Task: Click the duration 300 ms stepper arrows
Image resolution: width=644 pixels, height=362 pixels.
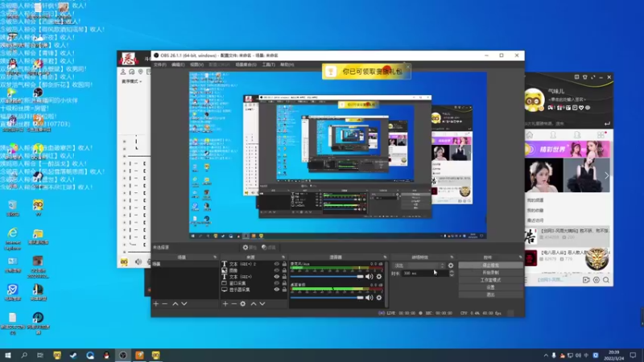Action: coord(452,274)
